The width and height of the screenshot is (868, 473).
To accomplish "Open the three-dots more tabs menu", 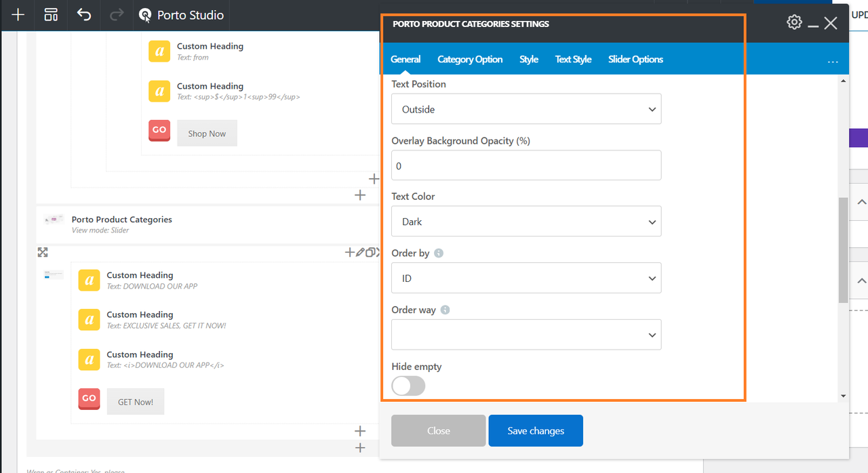I will point(833,62).
